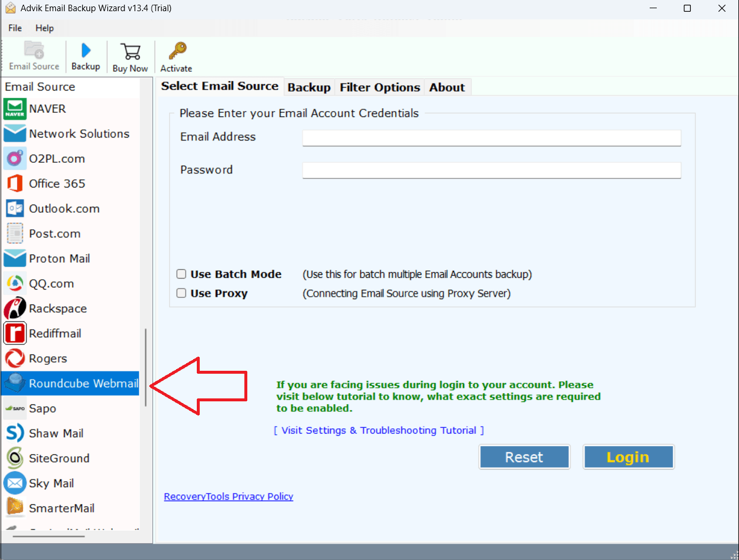Enable Use Batch Mode checkbox
The image size is (739, 560).
pyautogui.click(x=182, y=274)
